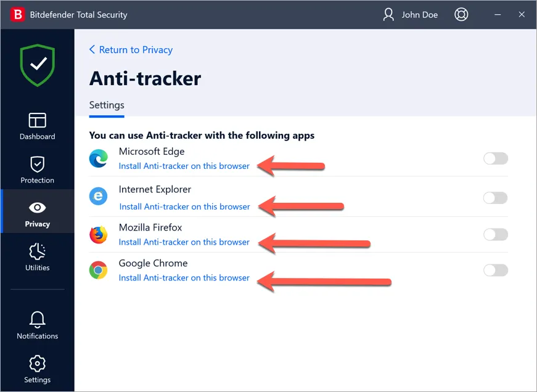Open the Dashboard from the sidebar
The image size is (537, 392).
37,126
